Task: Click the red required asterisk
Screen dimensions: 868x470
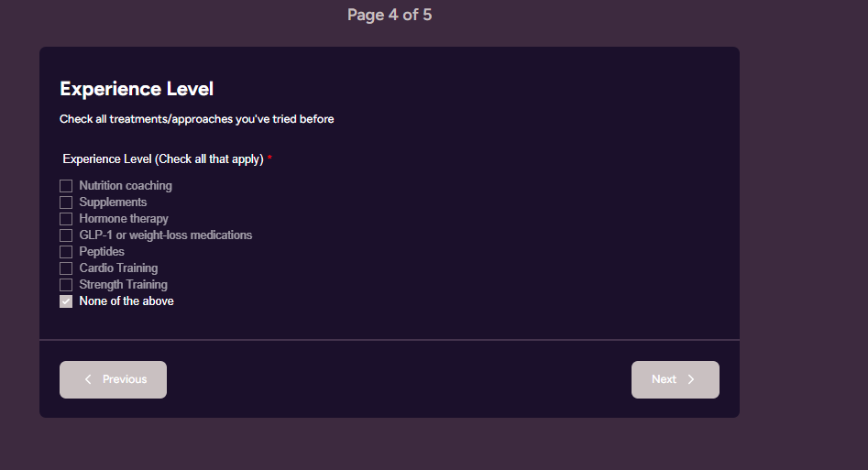Action: (269, 159)
